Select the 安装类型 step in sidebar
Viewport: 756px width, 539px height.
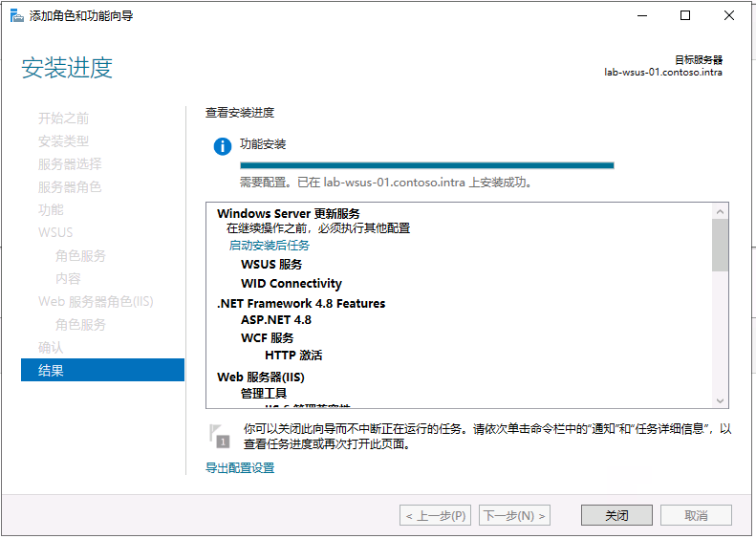pyautogui.click(x=63, y=140)
